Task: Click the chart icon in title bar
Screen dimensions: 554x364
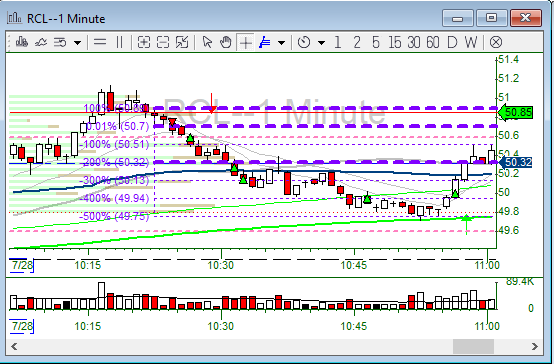Action: 14,18
